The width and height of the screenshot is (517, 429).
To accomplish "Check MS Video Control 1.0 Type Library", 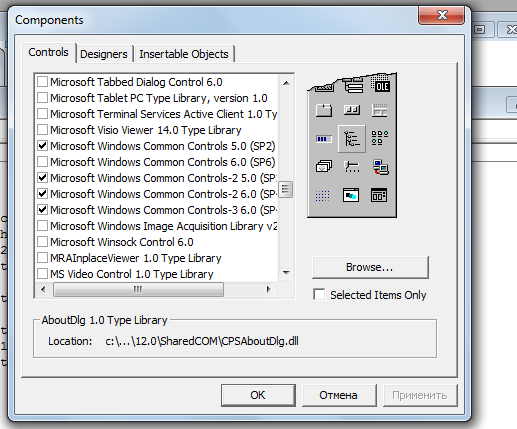I will (x=42, y=274).
